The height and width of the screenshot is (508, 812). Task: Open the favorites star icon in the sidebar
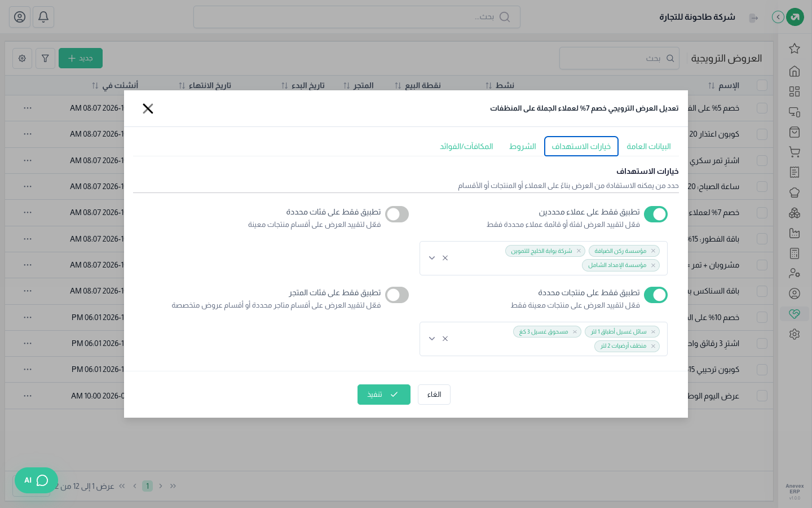(x=795, y=49)
